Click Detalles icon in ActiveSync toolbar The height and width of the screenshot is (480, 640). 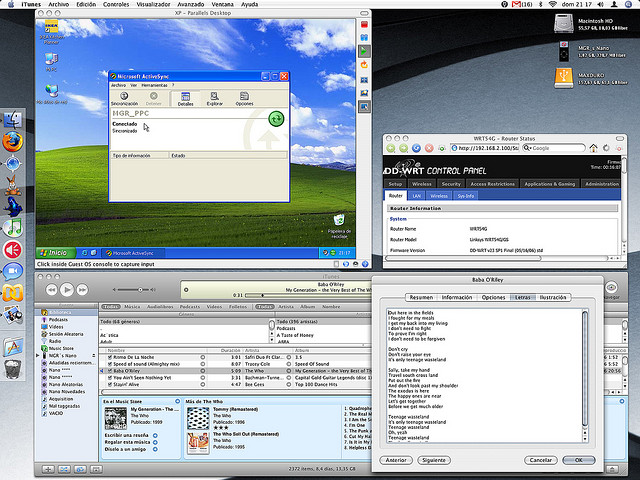185,99
